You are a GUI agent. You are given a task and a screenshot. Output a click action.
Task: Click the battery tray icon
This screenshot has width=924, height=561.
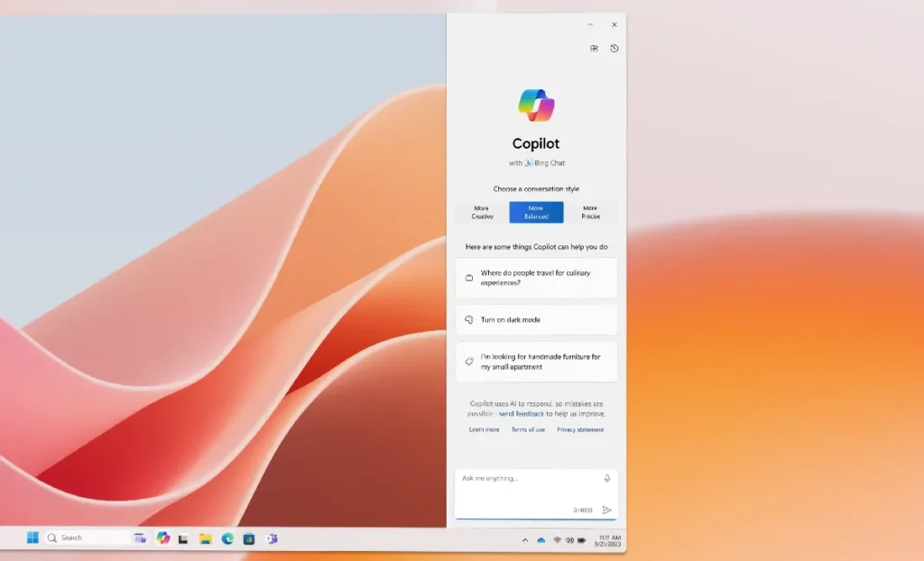(582, 540)
